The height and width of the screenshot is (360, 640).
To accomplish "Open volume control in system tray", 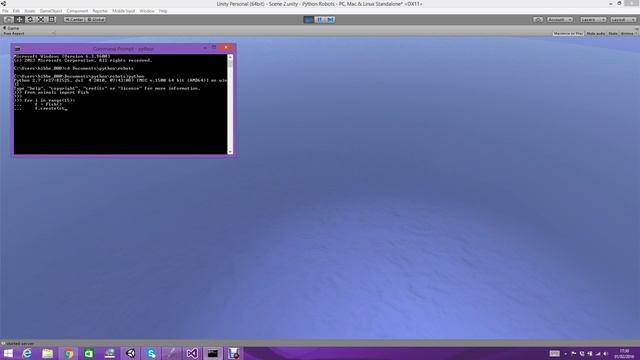I will (x=606, y=353).
